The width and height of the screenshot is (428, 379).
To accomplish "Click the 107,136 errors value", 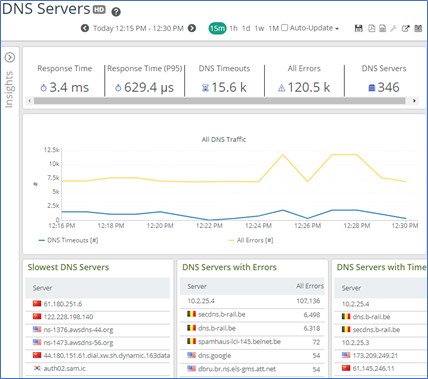I will tap(308, 301).
